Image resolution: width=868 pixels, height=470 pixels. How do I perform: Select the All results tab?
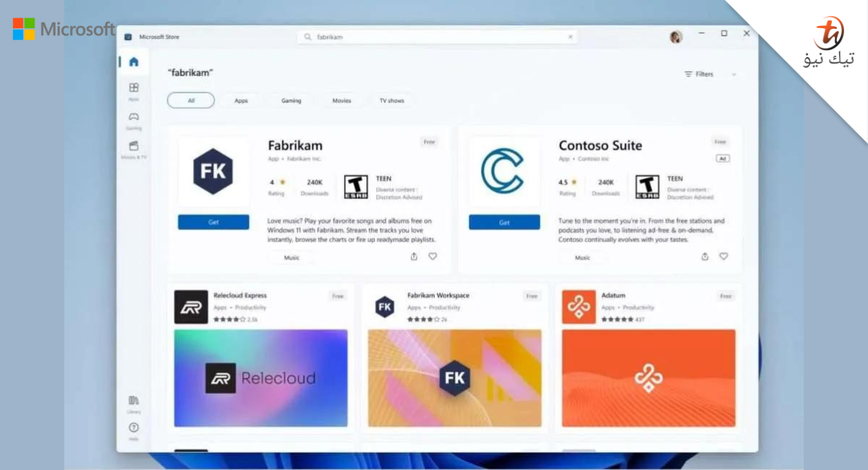click(x=190, y=101)
